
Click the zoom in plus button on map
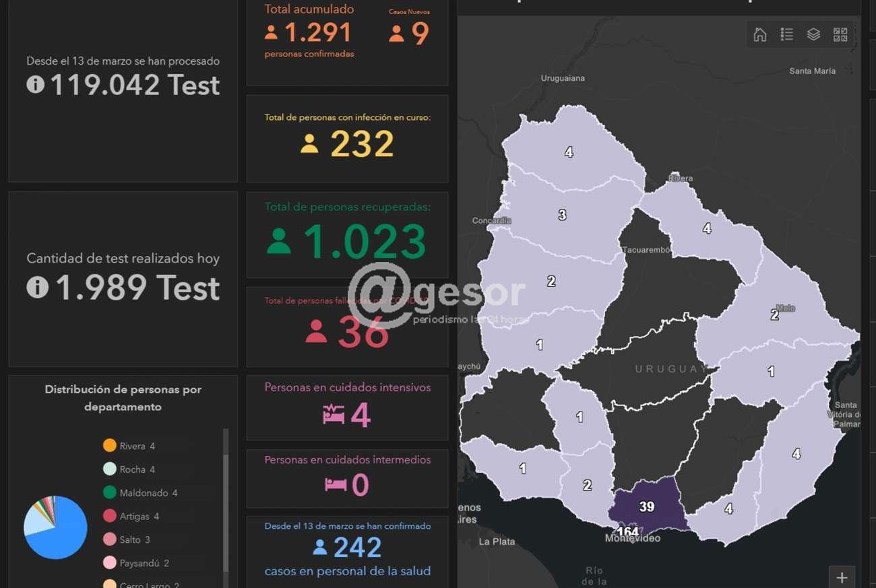842,577
